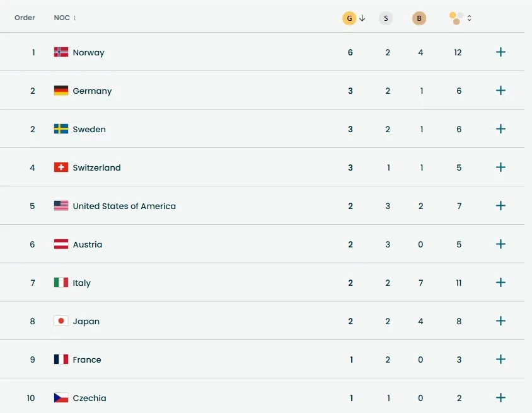This screenshot has width=532, height=413.
Task: Expand United States of America row
Action: [x=500, y=206]
